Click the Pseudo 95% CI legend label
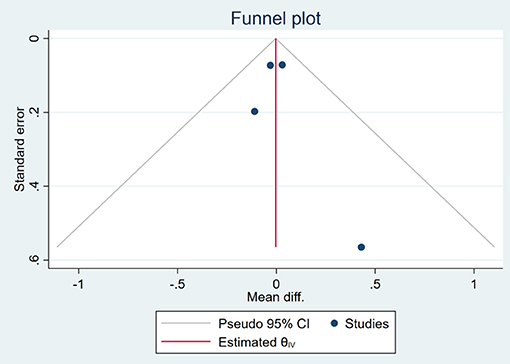 pyautogui.click(x=264, y=324)
